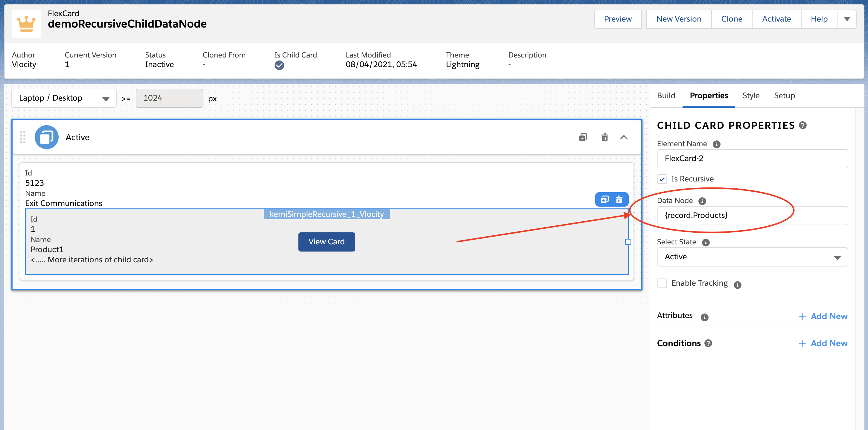Click the child card resize handle square
868x430 pixels.
point(628,242)
